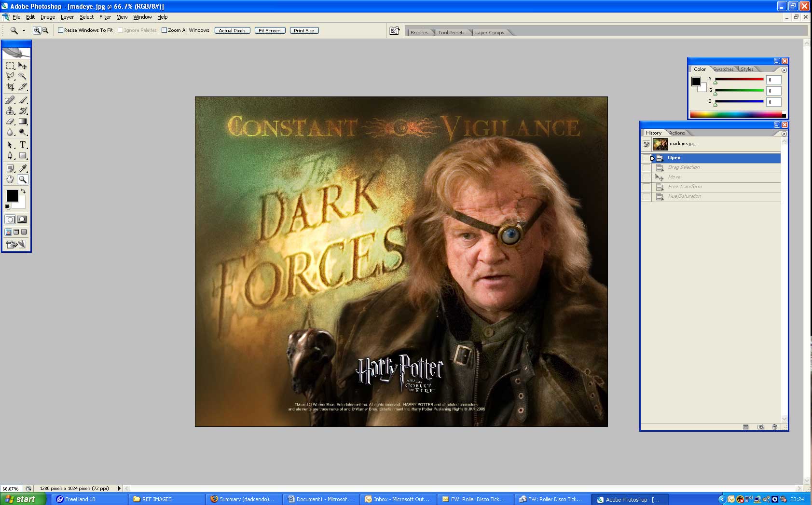Select the Notes tool
Viewport: 812px width, 505px height.
click(10, 168)
